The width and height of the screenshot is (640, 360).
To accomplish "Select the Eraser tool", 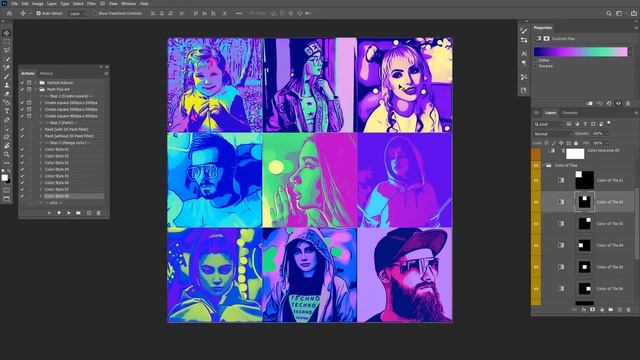I will 6,93.
